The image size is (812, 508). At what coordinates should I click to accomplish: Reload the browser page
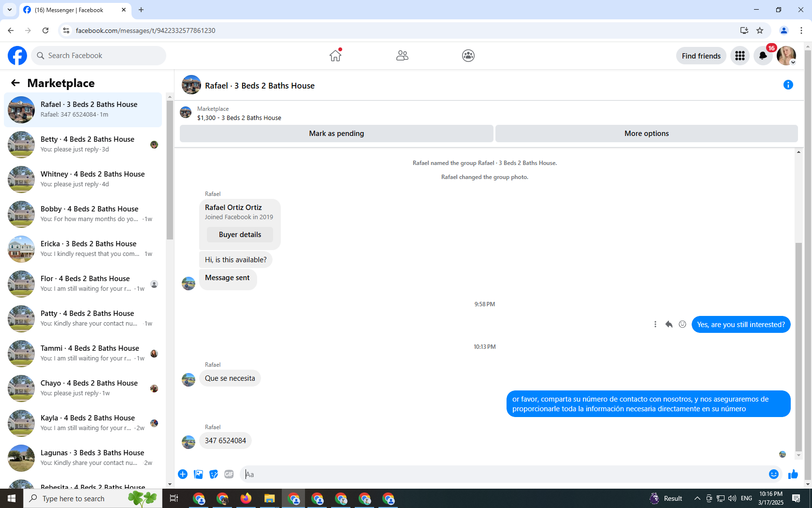coord(45,30)
